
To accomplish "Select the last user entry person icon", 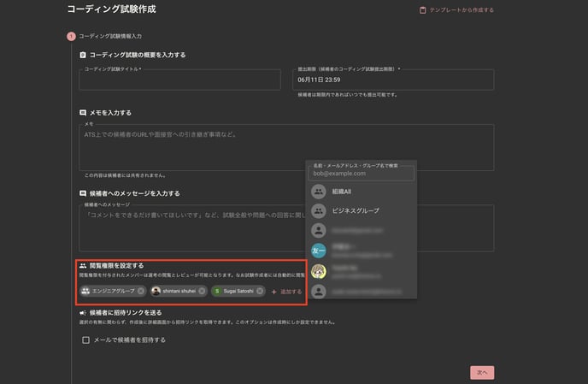I will 319,292.
